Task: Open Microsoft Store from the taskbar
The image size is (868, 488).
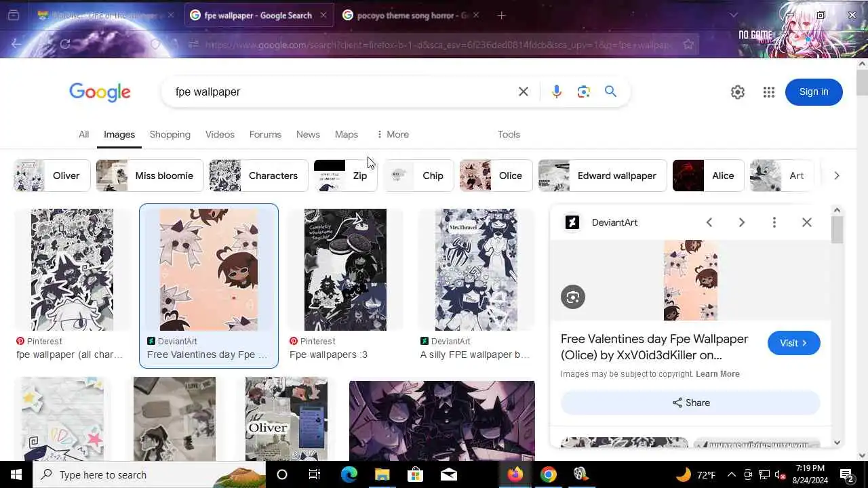Action: click(x=415, y=474)
